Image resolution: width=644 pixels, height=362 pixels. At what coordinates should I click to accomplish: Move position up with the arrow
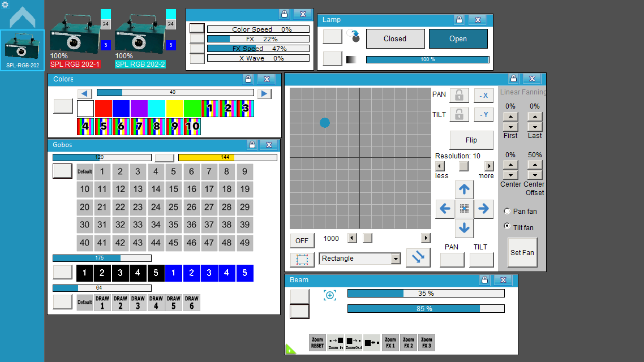pyautogui.click(x=464, y=189)
